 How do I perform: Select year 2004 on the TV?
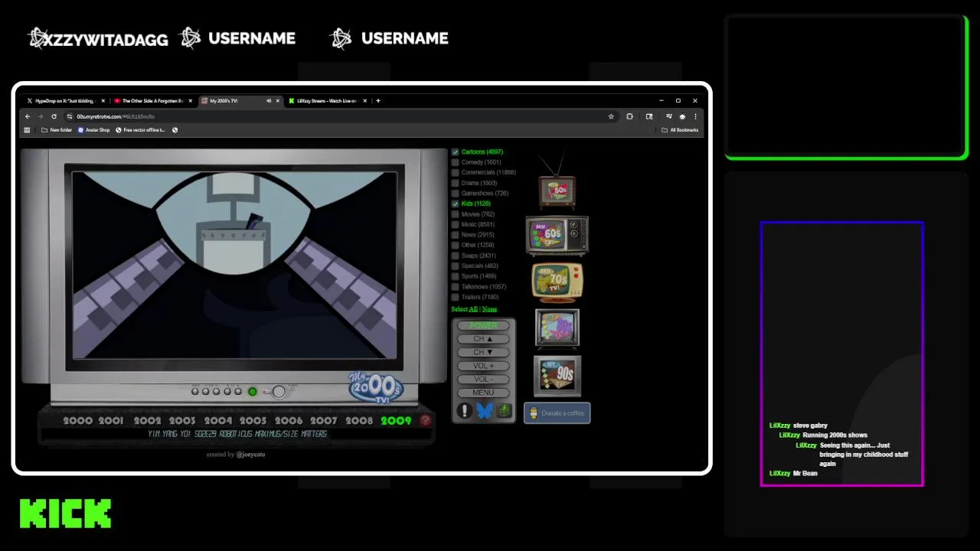point(218,421)
